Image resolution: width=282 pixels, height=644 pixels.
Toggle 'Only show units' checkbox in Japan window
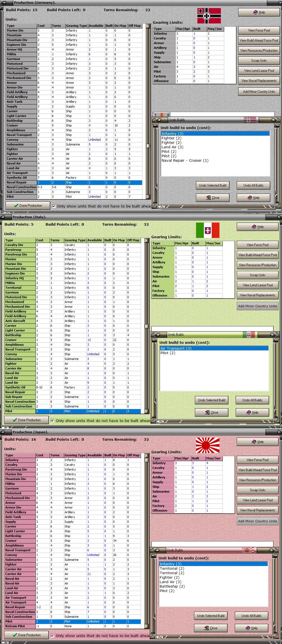52,636
